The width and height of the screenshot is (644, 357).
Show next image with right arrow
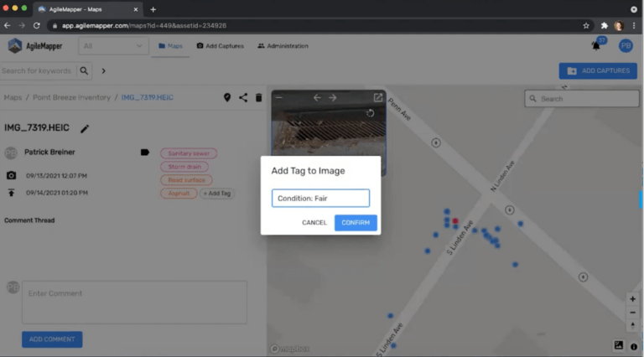tap(333, 98)
